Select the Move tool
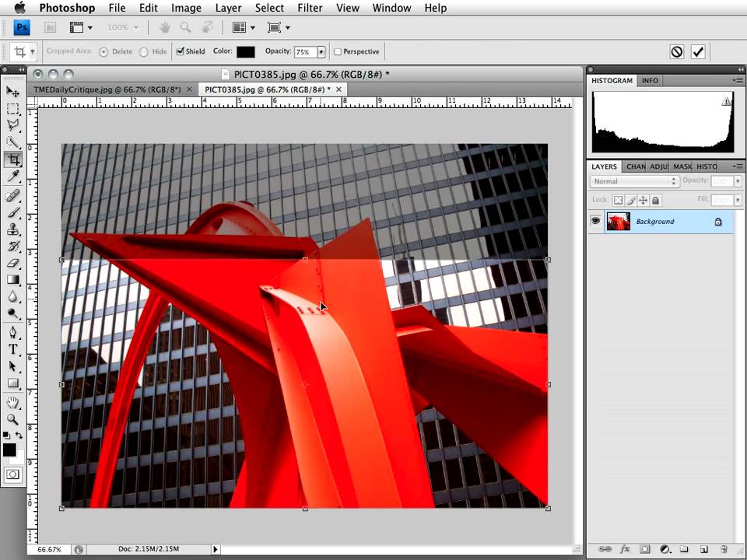 [x=13, y=92]
